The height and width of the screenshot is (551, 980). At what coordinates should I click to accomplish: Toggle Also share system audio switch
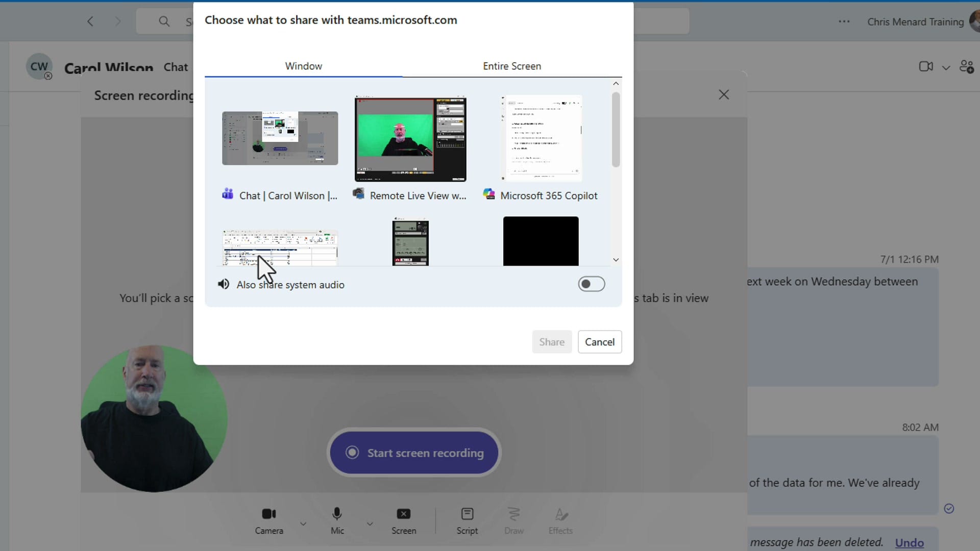tap(592, 284)
